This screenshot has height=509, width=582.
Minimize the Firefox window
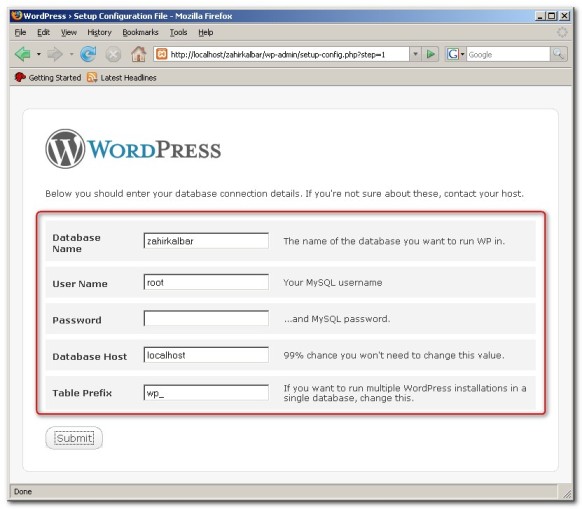pyautogui.click(x=540, y=16)
